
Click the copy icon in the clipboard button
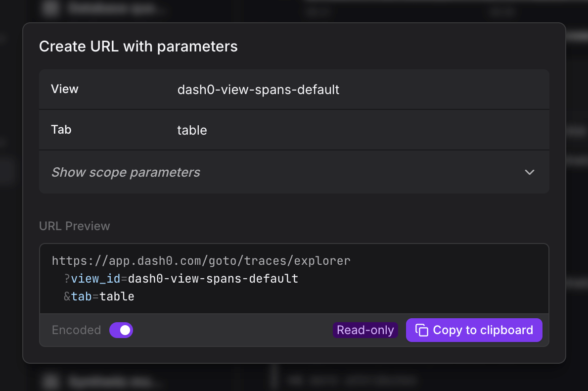click(421, 330)
